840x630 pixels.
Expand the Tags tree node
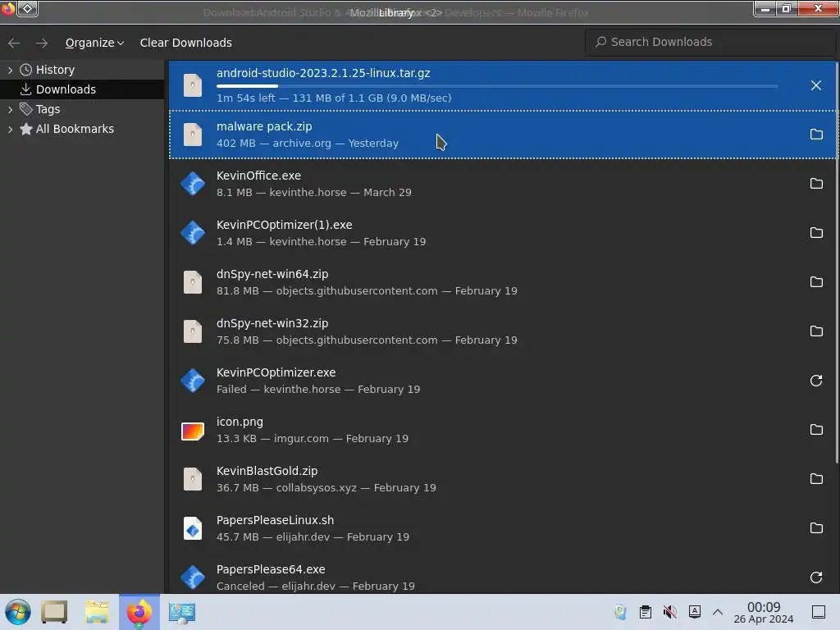pyautogui.click(x=10, y=109)
